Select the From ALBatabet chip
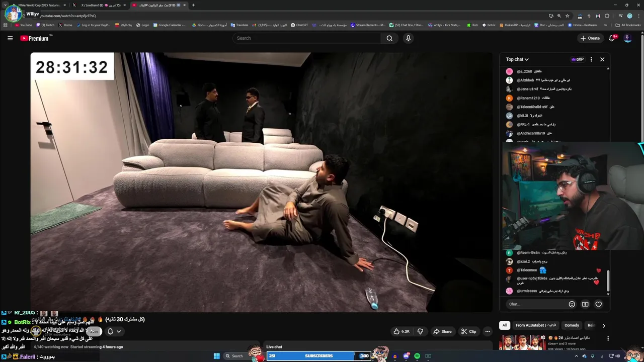The image size is (644, 362). coord(536,325)
